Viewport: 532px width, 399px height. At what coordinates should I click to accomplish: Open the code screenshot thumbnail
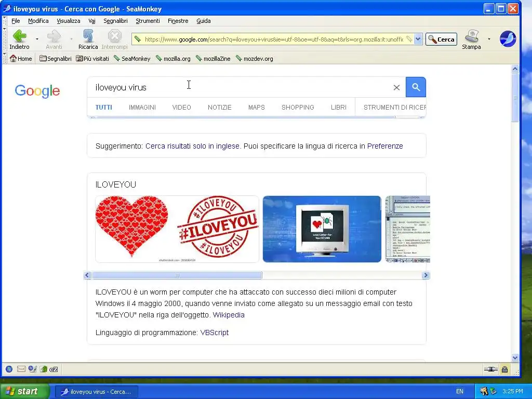408,229
